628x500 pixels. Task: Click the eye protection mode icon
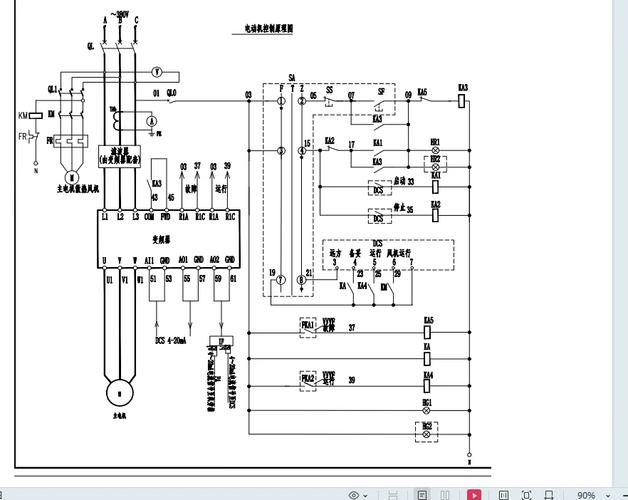click(353, 494)
